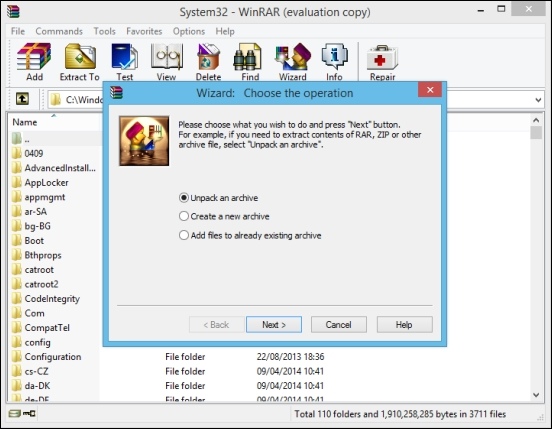
Task: Choose Add files to already existing archive
Action: click(x=250, y=235)
